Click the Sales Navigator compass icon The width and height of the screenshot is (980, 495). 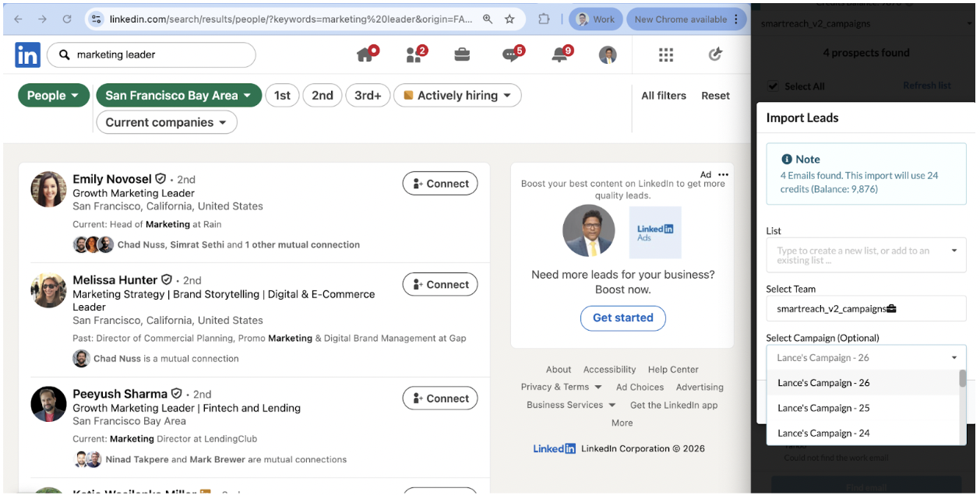715,54
